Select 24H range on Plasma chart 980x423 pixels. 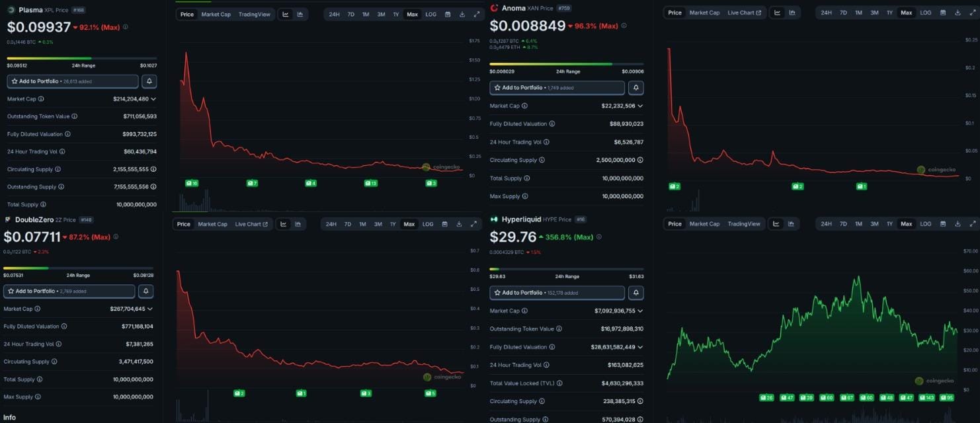coord(335,14)
